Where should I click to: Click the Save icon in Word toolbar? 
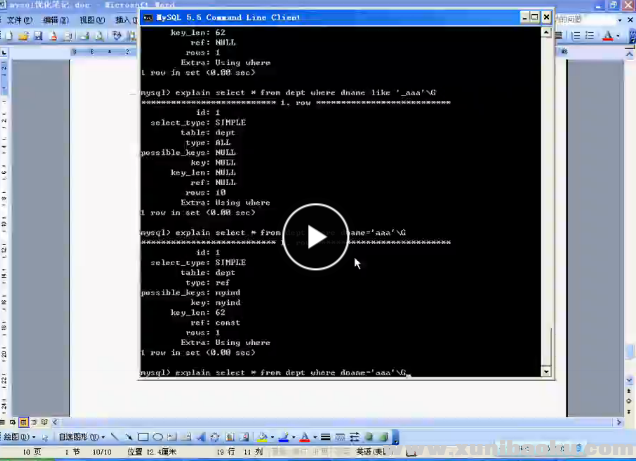[x=37, y=35]
